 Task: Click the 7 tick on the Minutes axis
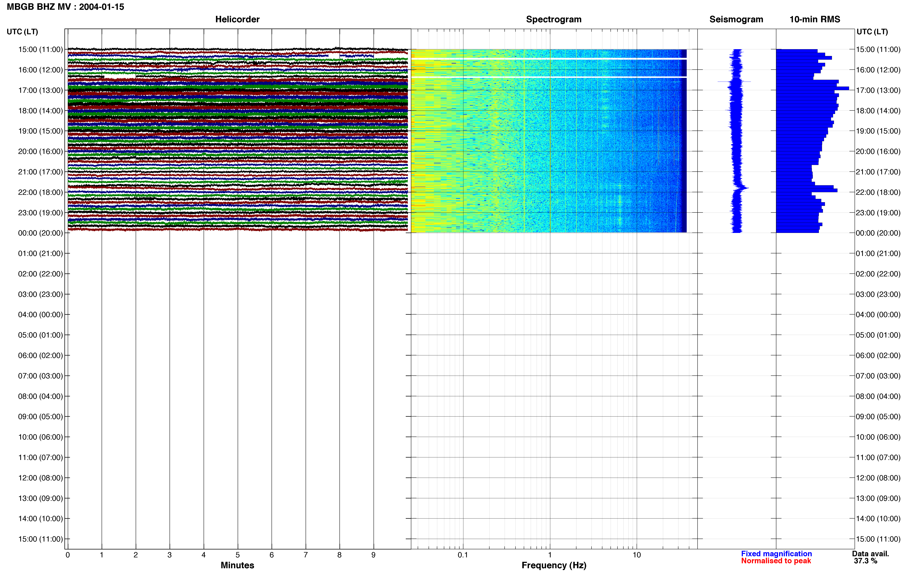click(306, 555)
